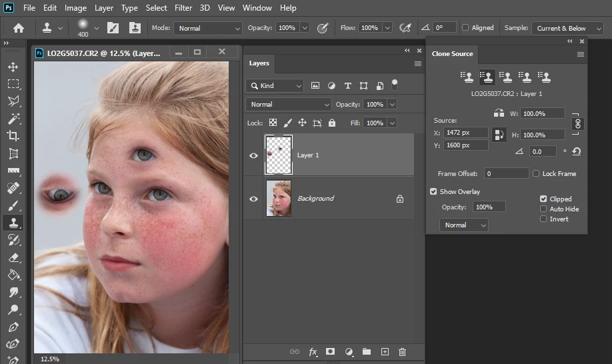Hide Layer 1 with eye icon

click(x=253, y=155)
